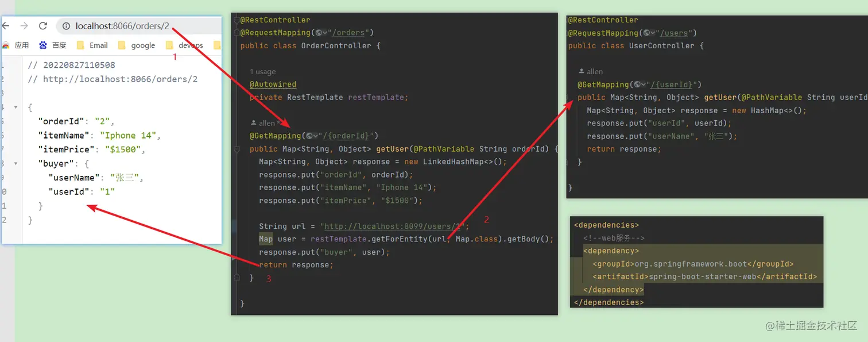Click the // http://localhost:8066/orders/2 comment
The height and width of the screenshot is (342, 868).
click(113, 79)
